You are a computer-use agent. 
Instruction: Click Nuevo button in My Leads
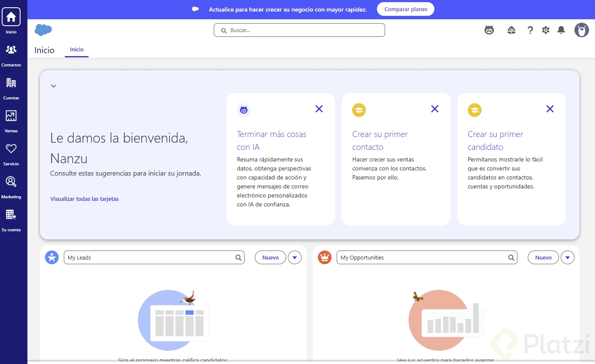pos(270,257)
